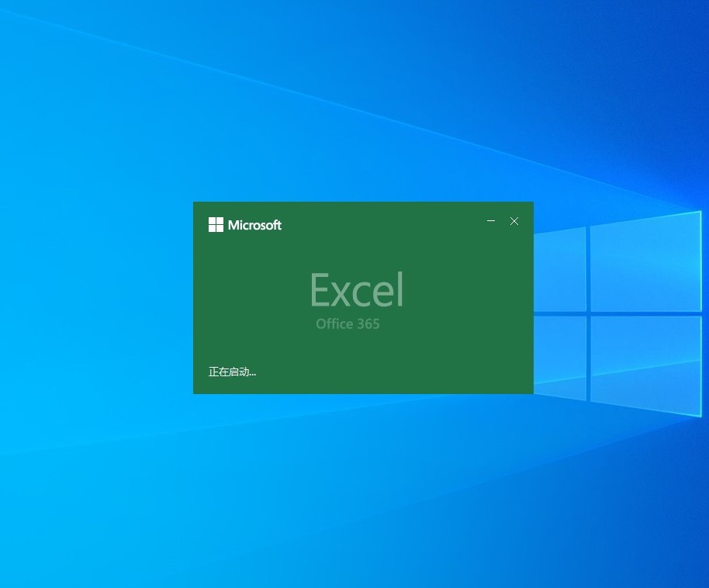This screenshot has width=709, height=588.
Task: Minimize the Excel splash screen
Action: [491, 221]
